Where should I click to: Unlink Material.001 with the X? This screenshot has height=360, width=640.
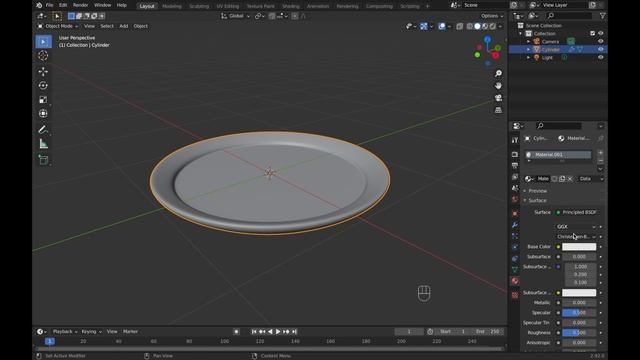[x=570, y=179]
